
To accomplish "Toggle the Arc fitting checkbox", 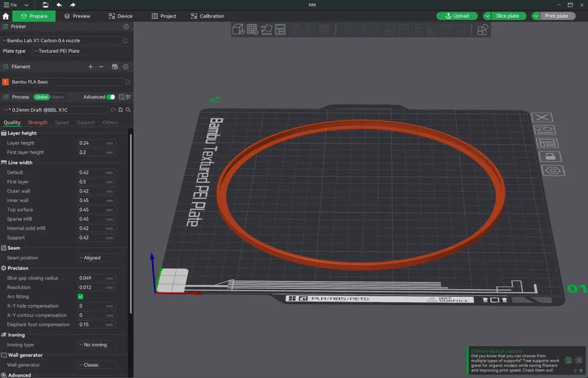I will tap(80, 297).
